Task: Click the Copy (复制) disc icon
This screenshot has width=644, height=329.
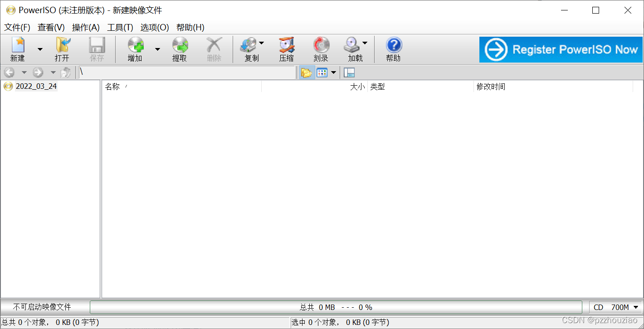Action: [x=249, y=45]
